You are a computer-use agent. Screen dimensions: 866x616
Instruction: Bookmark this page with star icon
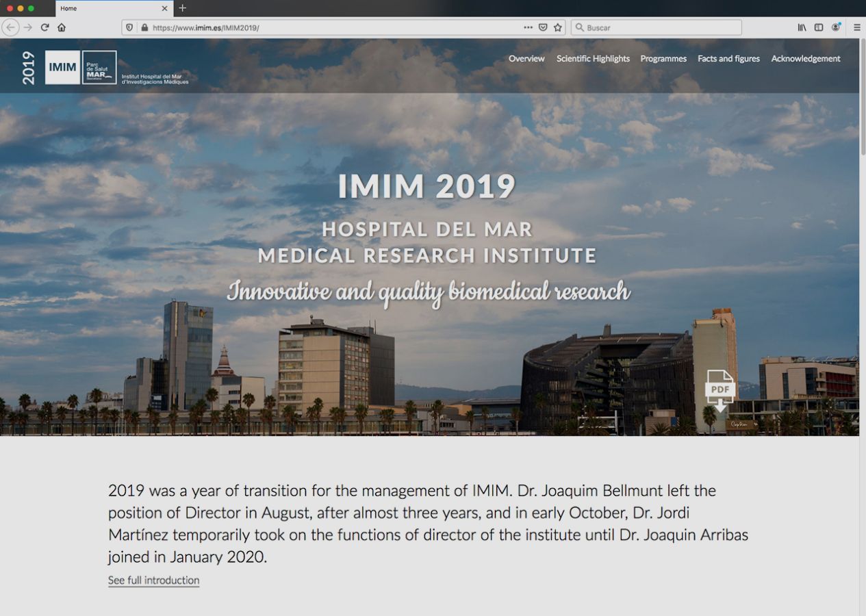pos(558,27)
